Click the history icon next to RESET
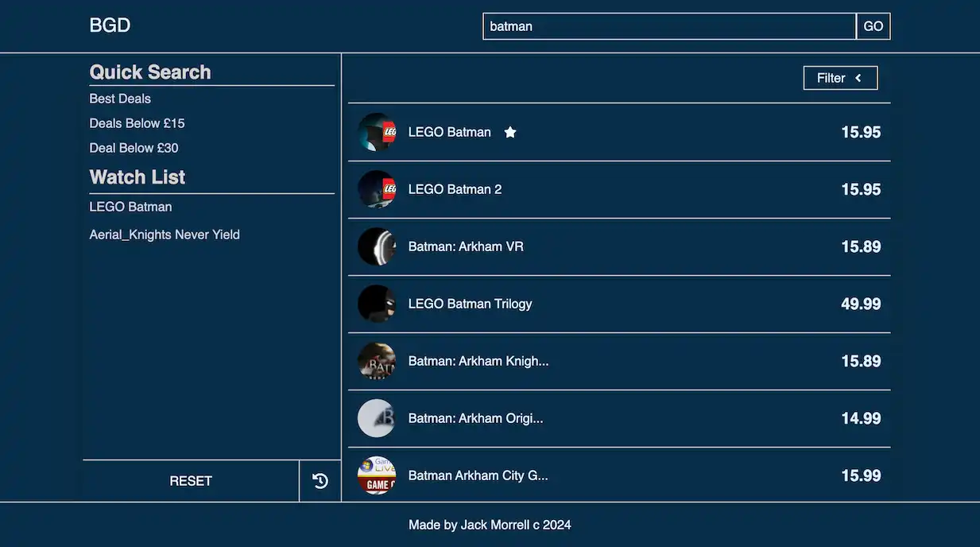The image size is (980, 547). 320,481
